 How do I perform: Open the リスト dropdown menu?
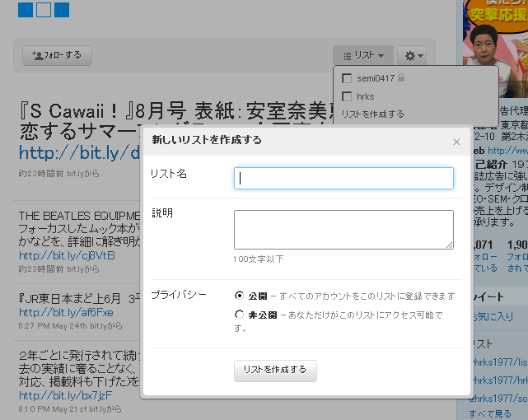pyautogui.click(x=363, y=56)
